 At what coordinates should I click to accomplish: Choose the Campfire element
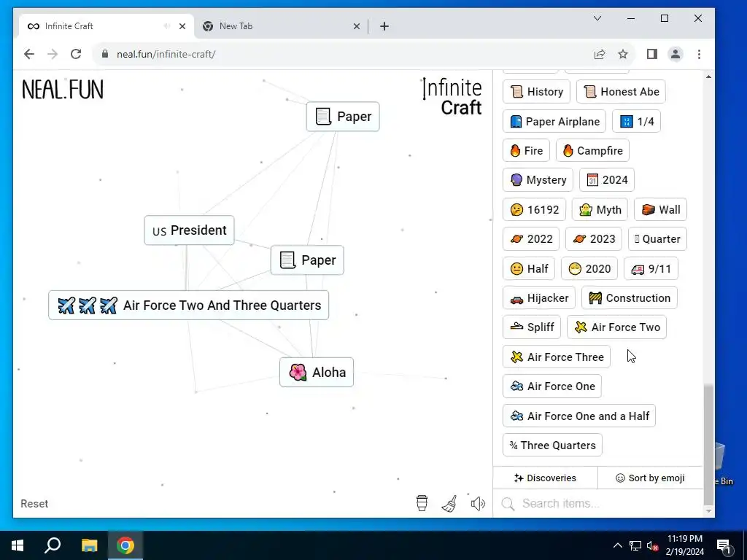592,150
